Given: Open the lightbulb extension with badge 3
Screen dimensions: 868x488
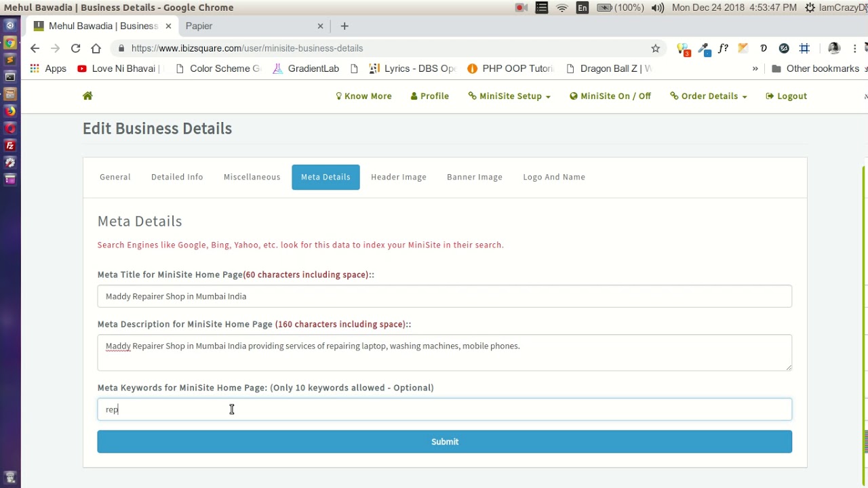Looking at the screenshot, I should (683, 49).
